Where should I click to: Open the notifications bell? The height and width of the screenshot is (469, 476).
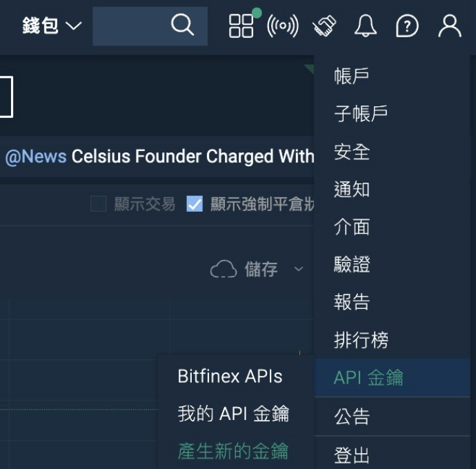366,26
